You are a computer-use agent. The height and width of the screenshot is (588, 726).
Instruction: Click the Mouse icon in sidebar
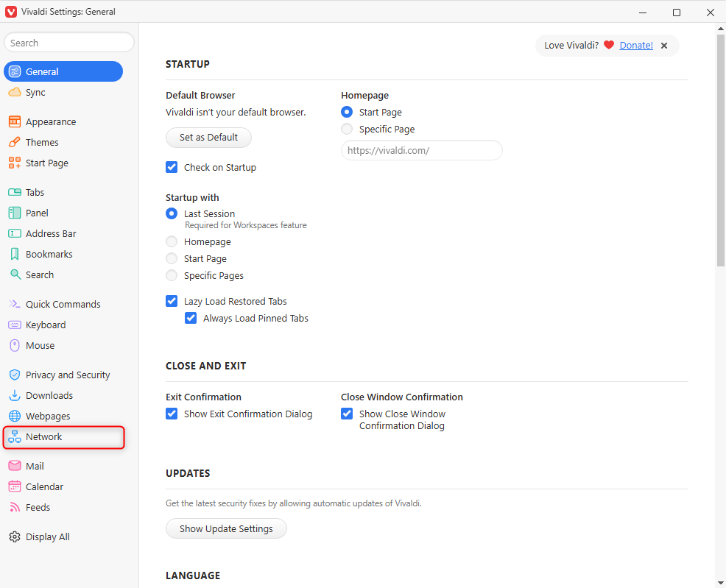[x=15, y=345]
